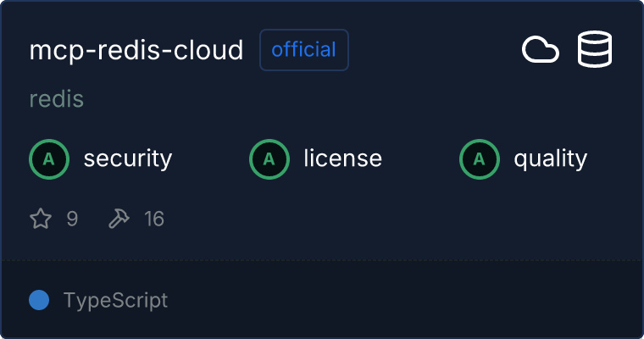This screenshot has height=339, width=644.
Task: Click the license grade A badge
Action: (269, 158)
